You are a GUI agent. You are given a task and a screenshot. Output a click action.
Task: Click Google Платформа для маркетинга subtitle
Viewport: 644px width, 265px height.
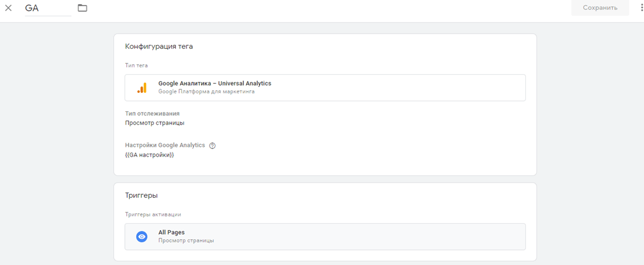coord(207,92)
